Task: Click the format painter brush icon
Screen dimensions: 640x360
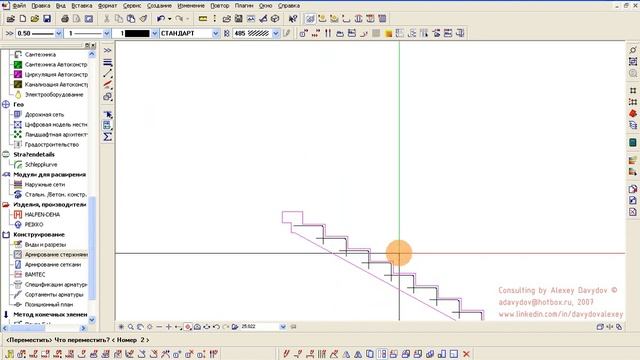Action: (x=143, y=19)
